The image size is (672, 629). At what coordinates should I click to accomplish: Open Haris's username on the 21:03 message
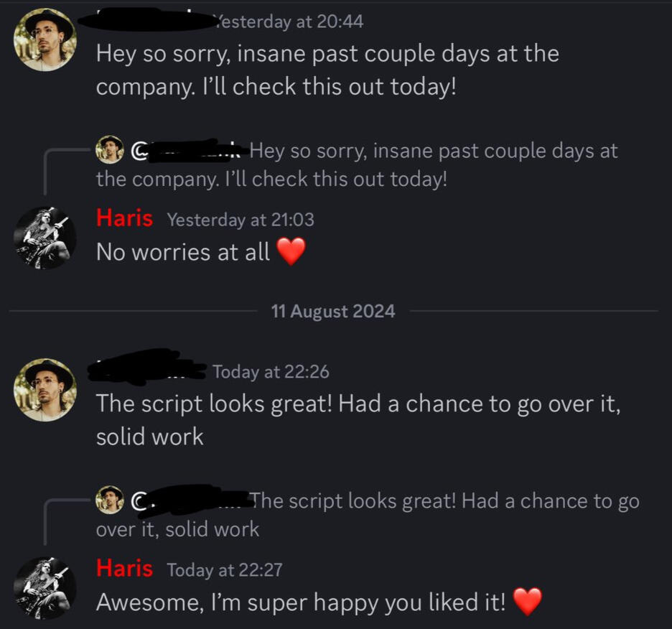point(124,218)
